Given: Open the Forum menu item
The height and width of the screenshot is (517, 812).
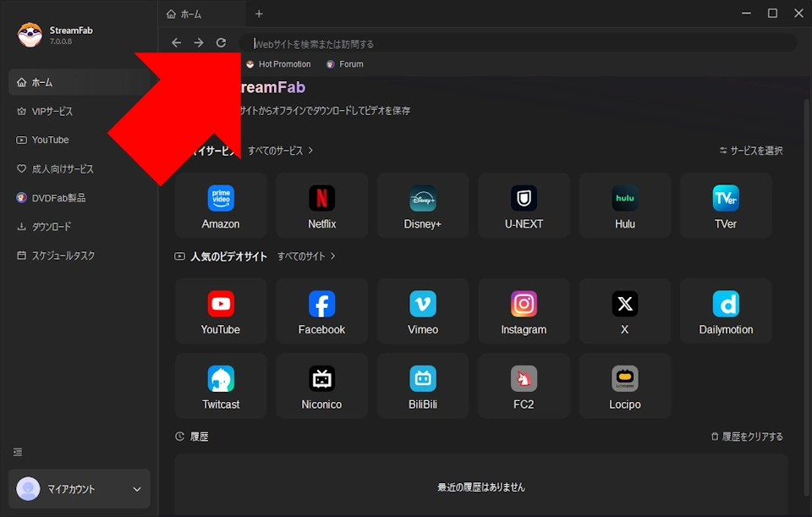Looking at the screenshot, I should click(345, 63).
